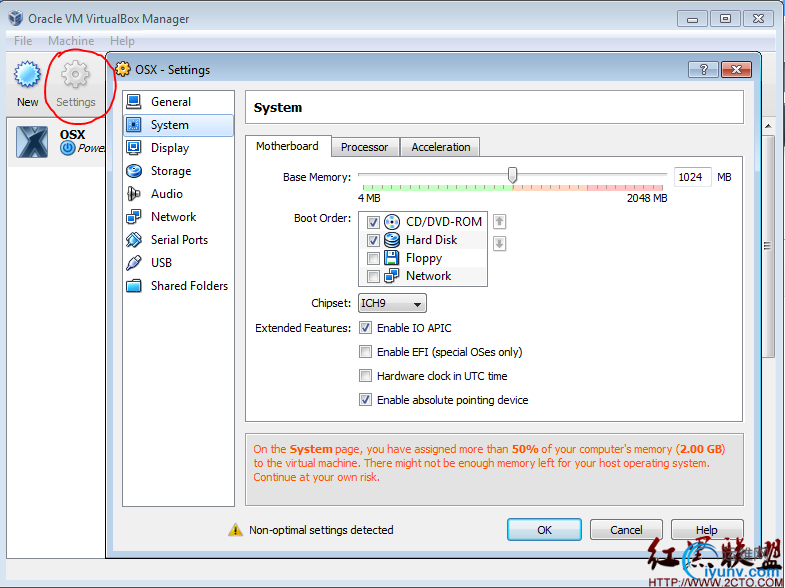
Task: Enable EFI (special OSes only) checkbox
Action: tap(365, 352)
